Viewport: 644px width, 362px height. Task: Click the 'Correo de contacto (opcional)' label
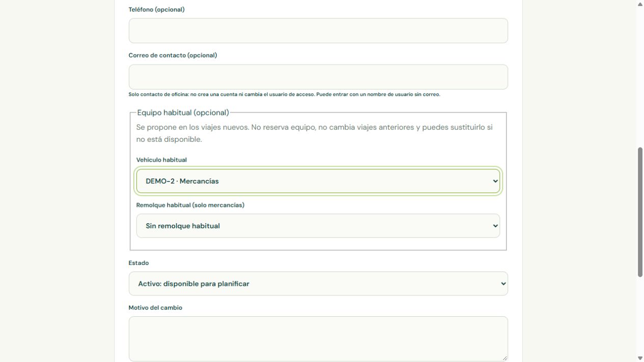pos(173,55)
